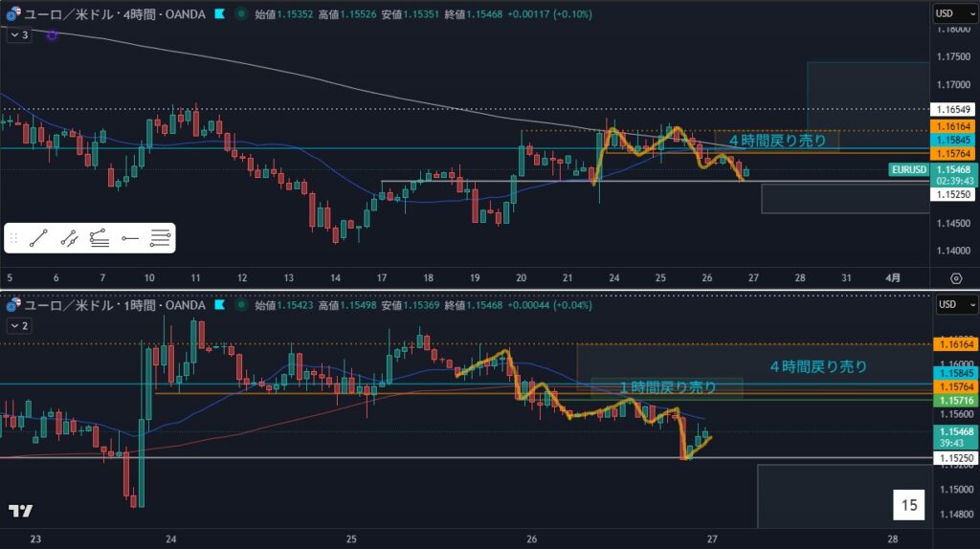
Task: Click the cyan flag icon on 4-hour chart
Action: click(220, 14)
